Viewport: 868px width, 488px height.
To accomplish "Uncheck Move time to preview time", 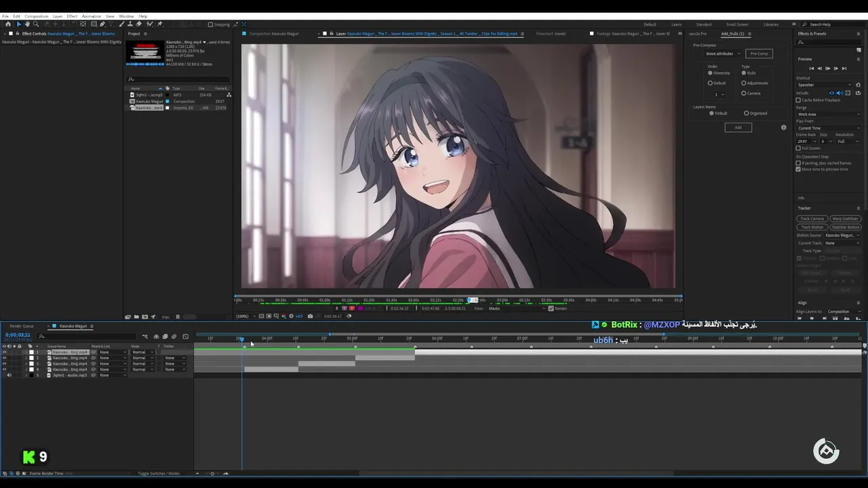I will pyautogui.click(x=798, y=169).
